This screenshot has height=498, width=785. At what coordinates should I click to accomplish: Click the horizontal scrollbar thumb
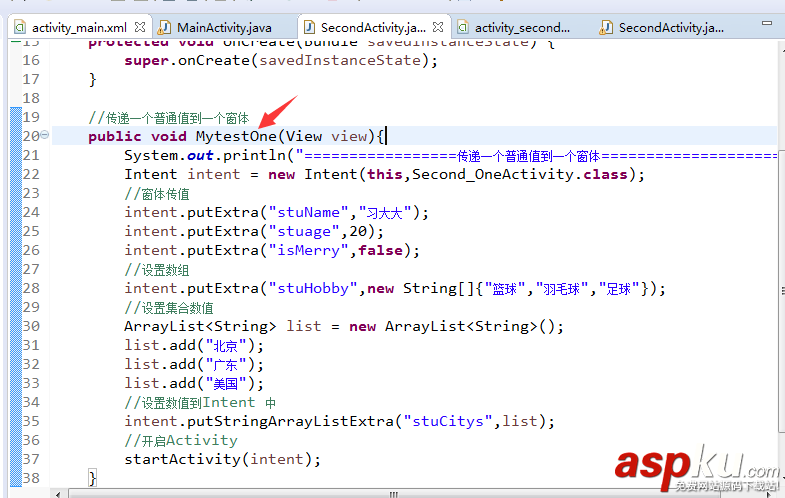pyautogui.click(x=394, y=494)
